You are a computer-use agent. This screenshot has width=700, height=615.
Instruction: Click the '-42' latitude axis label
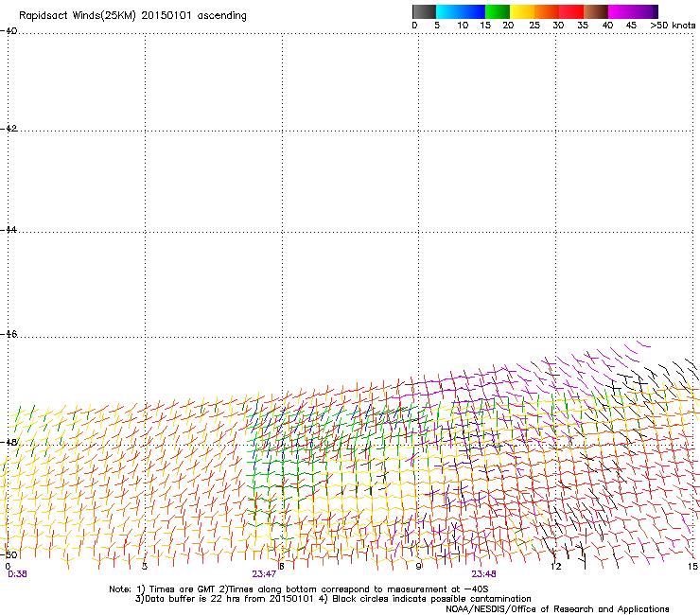[x=9, y=128]
